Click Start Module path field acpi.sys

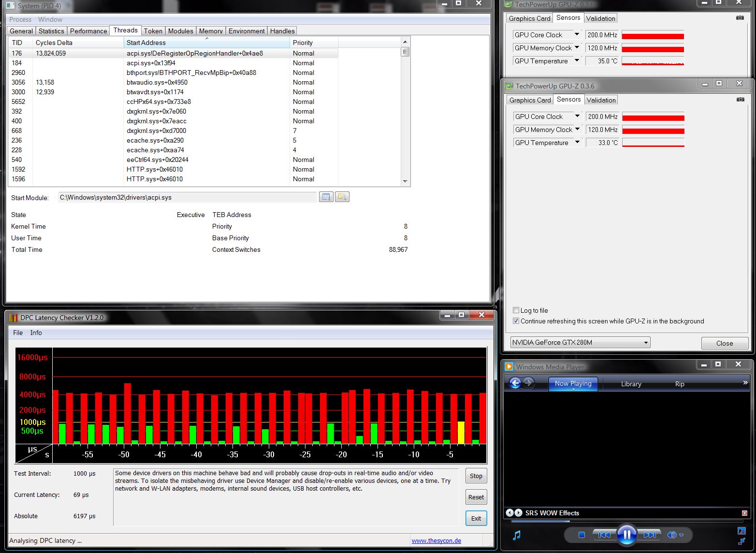point(188,197)
